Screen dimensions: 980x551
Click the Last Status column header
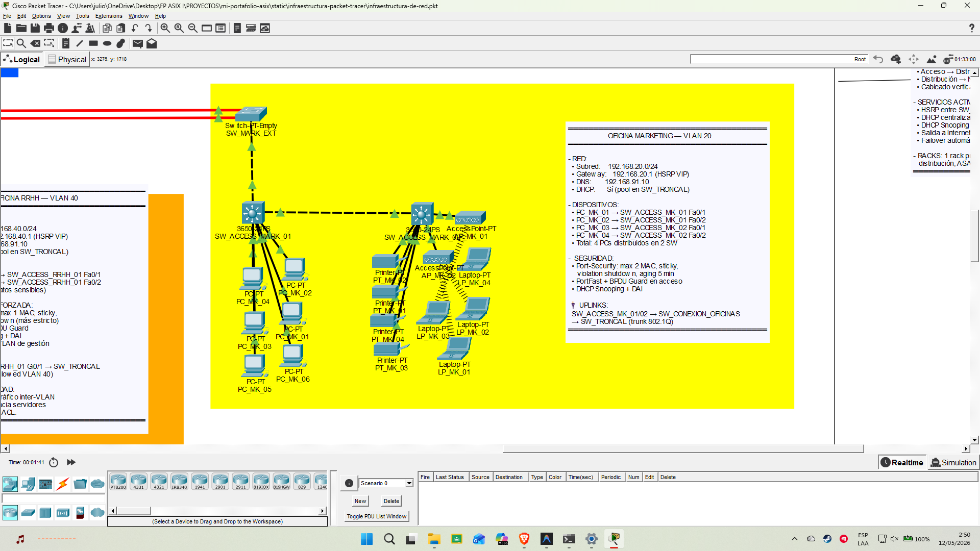click(450, 477)
